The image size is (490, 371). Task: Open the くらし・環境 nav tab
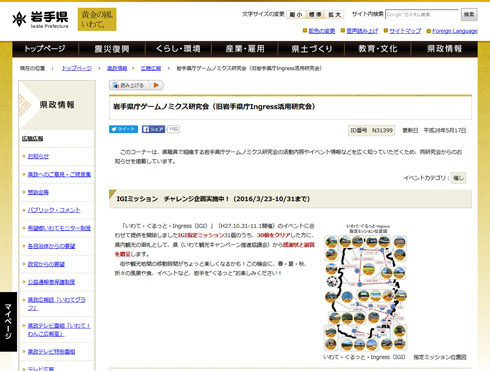pyautogui.click(x=178, y=49)
